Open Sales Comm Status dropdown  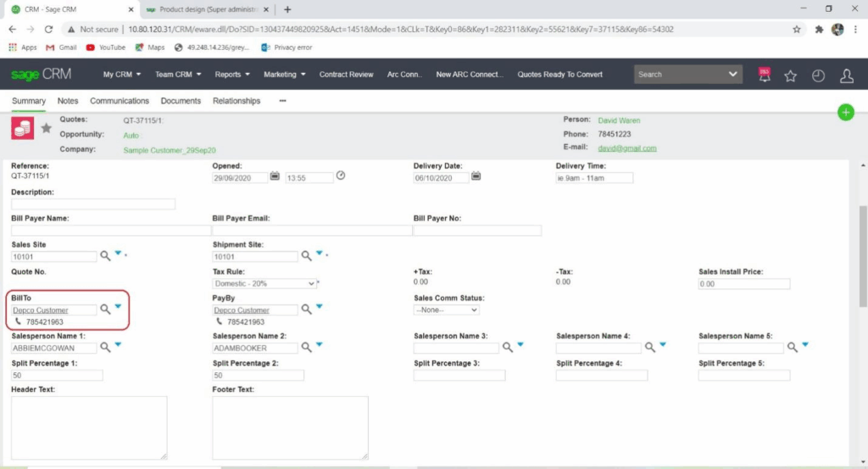(446, 310)
